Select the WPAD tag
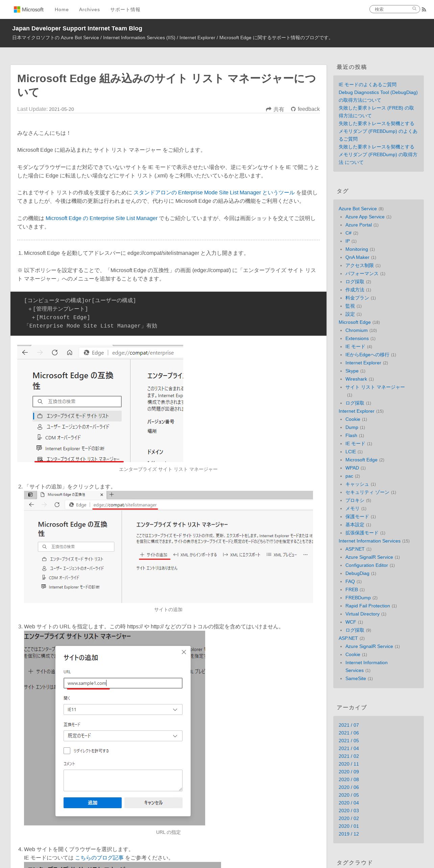The height and width of the screenshot is (868, 434). (352, 468)
